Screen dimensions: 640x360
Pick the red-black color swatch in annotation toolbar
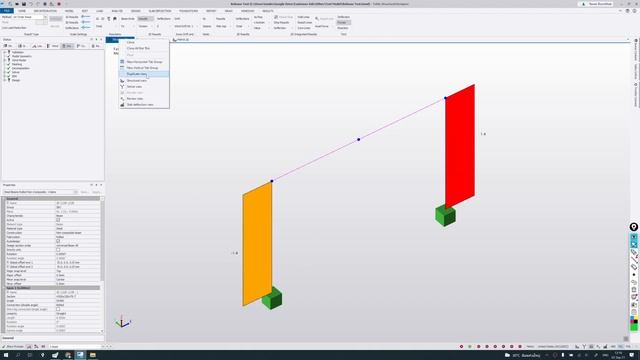pyautogui.click(x=633, y=321)
